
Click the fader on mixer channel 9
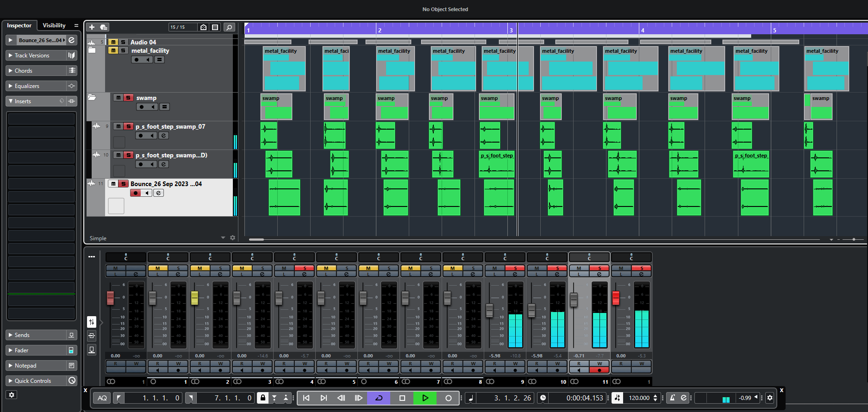pos(489,310)
